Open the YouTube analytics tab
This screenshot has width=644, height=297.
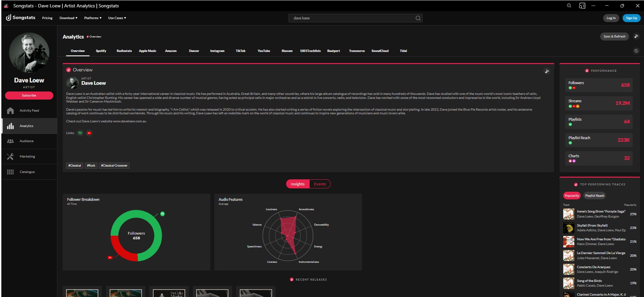264,51
